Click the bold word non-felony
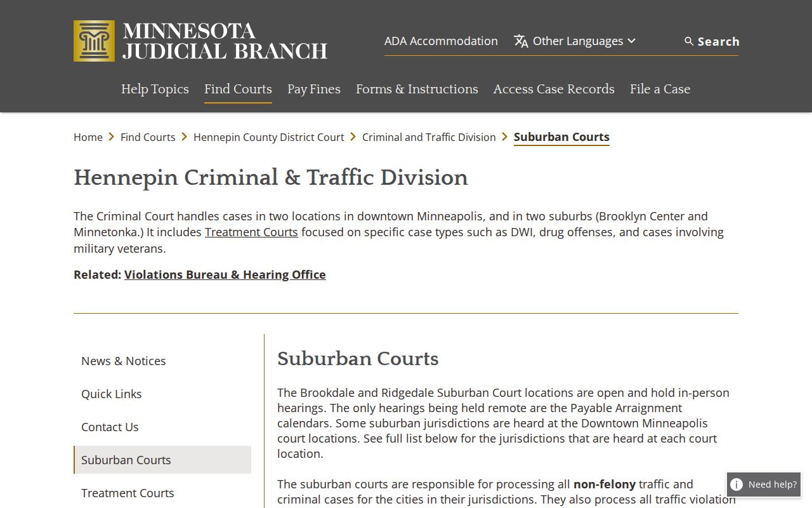This screenshot has height=508, width=812. (x=605, y=484)
